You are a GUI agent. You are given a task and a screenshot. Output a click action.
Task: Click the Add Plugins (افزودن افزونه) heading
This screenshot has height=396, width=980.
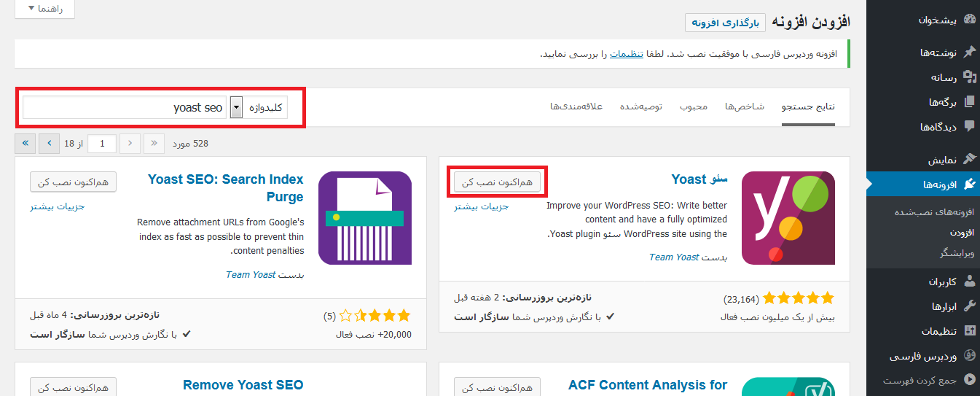pyautogui.click(x=812, y=22)
